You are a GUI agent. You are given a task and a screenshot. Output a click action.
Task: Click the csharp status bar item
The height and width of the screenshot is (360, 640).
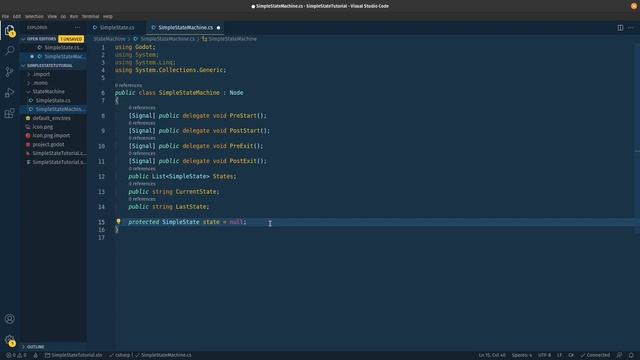(x=120, y=355)
